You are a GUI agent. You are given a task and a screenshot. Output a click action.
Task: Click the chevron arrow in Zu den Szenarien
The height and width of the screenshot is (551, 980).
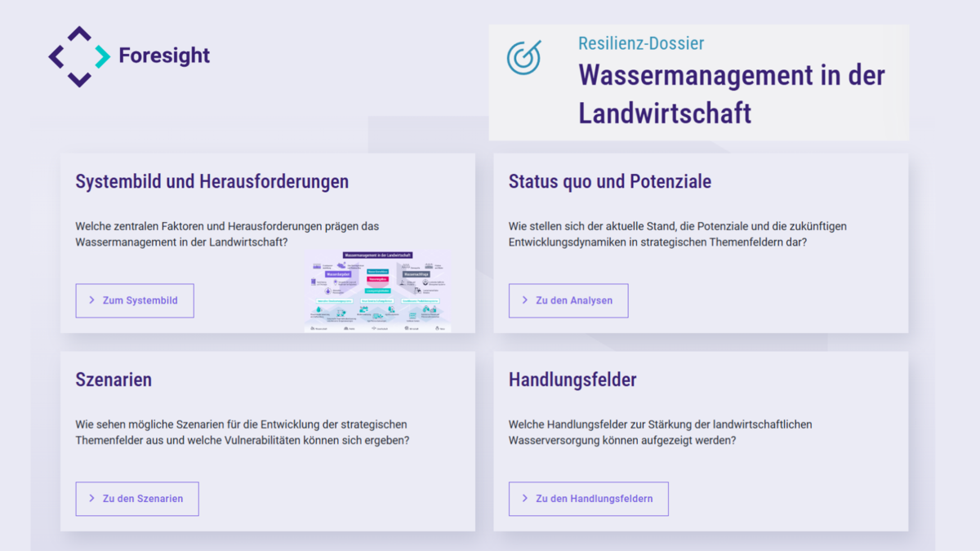coord(91,498)
